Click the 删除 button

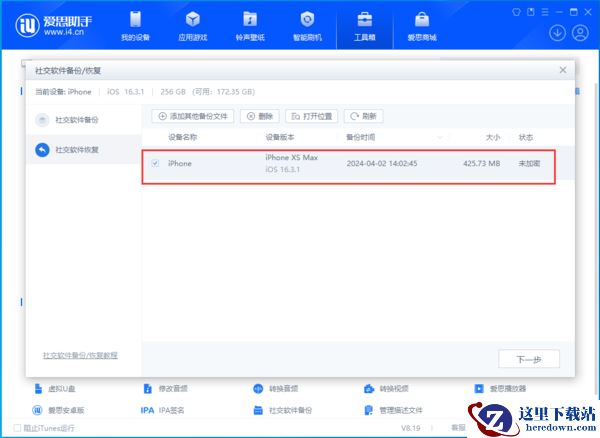260,116
